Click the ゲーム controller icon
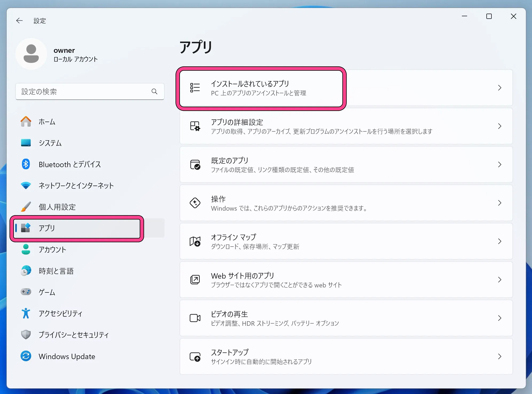The width and height of the screenshot is (532, 394). coord(26,292)
